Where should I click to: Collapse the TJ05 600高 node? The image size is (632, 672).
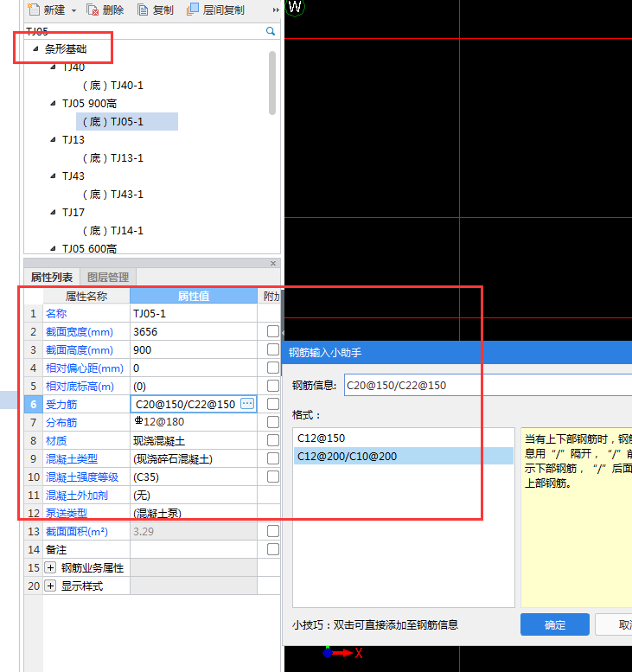click(53, 248)
